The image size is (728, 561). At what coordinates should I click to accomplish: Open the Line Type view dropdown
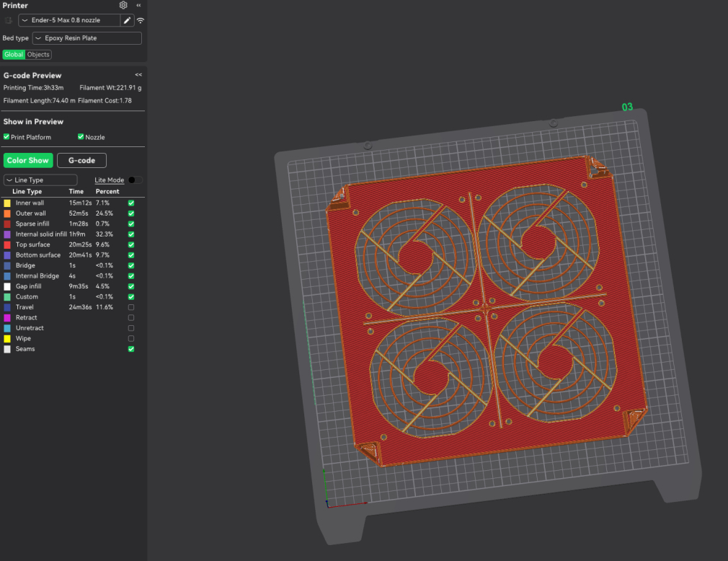(x=40, y=180)
